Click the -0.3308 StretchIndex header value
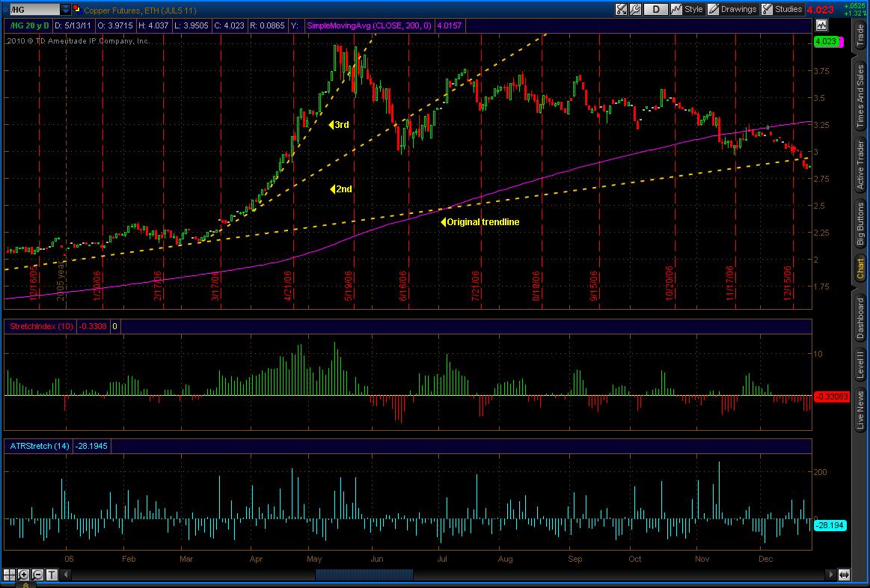The image size is (870, 588). [94, 327]
